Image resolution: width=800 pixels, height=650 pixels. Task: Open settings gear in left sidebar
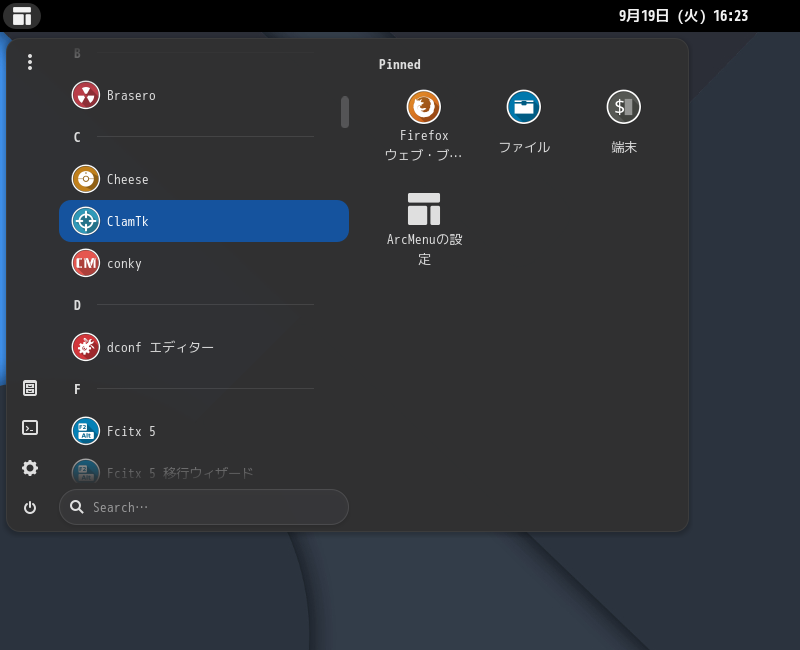click(30, 468)
